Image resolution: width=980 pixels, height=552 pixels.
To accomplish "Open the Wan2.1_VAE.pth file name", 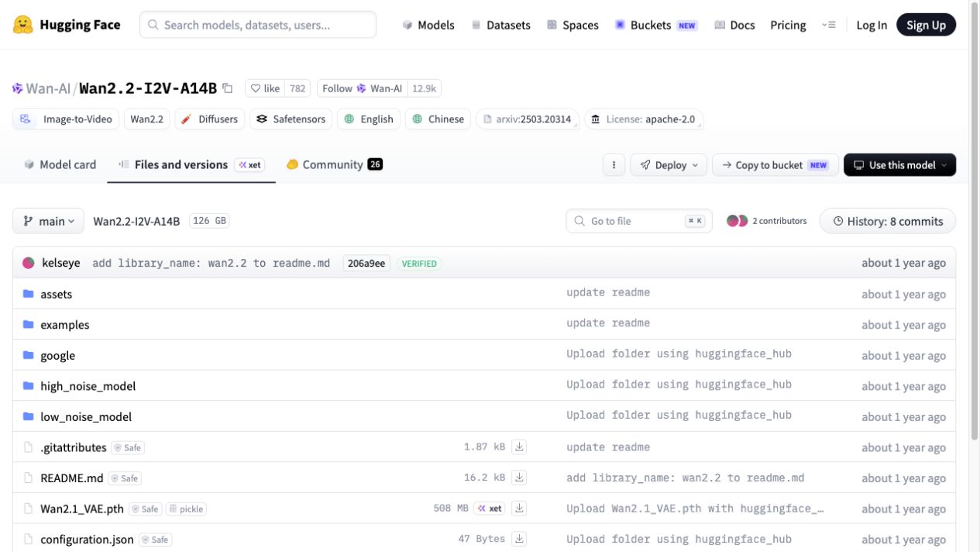I will [x=82, y=509].
